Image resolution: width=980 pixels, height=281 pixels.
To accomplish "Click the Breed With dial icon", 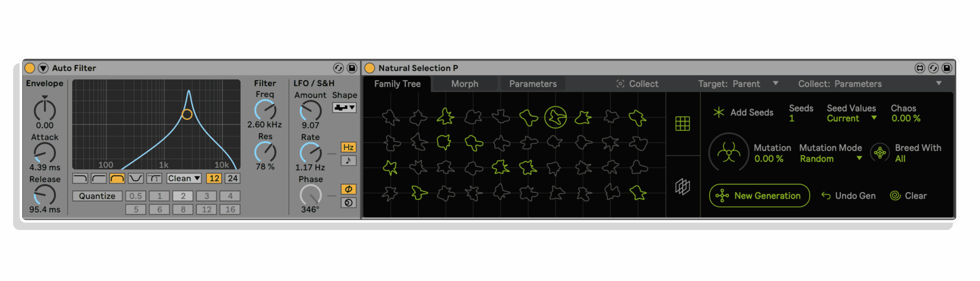I will (880, 153).
